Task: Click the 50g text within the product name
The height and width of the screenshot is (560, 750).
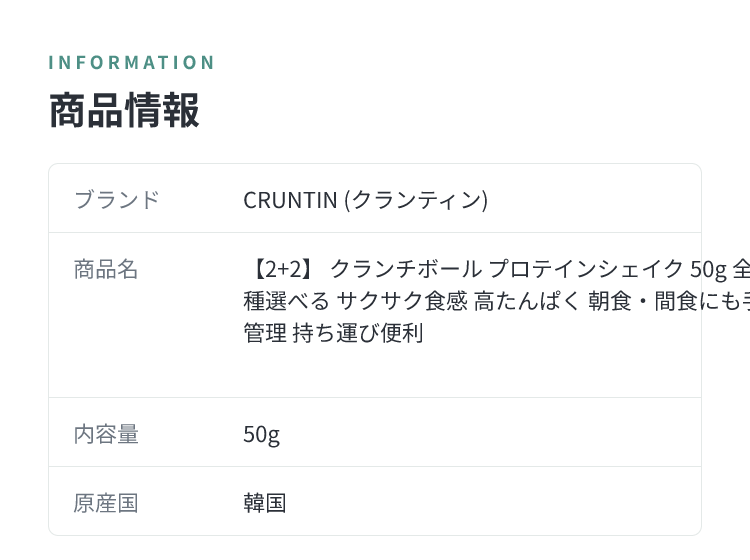Action: pos(708,269)
